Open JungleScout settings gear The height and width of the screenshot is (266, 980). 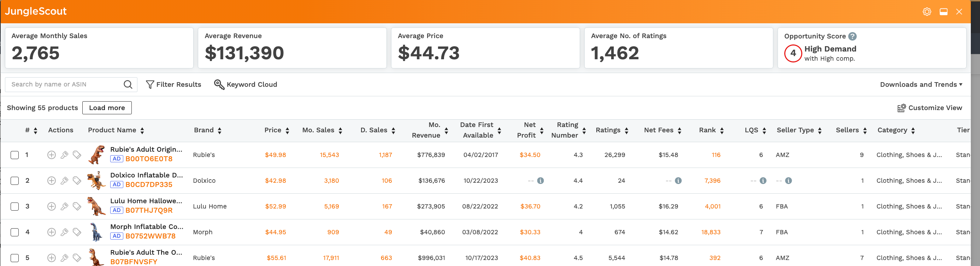click(927, 12)
